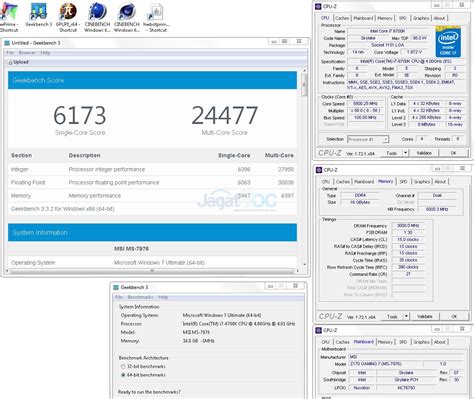Click the System Information header banner

click(x=152, y=232)
